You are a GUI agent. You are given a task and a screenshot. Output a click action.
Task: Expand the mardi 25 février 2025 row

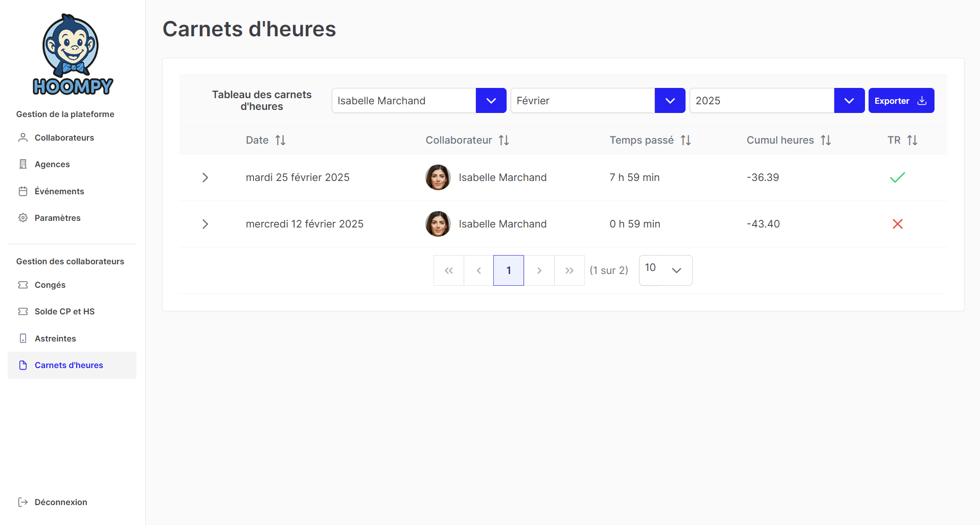click(x=205, y=177)
